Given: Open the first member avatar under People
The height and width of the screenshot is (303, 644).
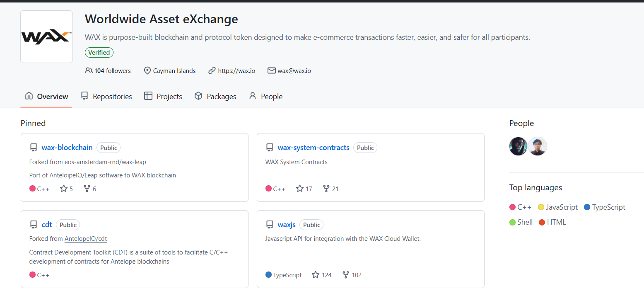Looking at the screenshot, I should [518, 146].
